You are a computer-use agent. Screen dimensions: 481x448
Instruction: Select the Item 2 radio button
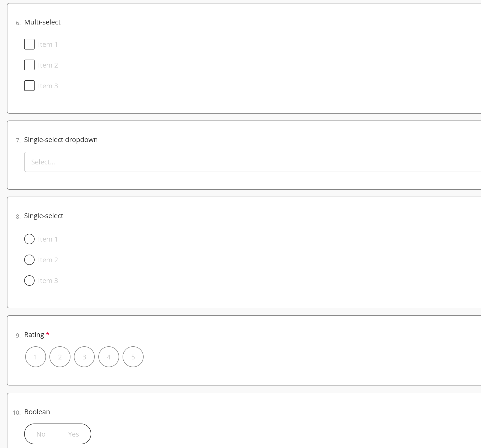point(29,260)
